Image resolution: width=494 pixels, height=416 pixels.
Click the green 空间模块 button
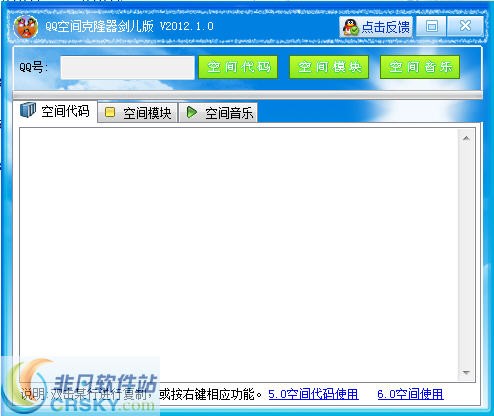329,67
